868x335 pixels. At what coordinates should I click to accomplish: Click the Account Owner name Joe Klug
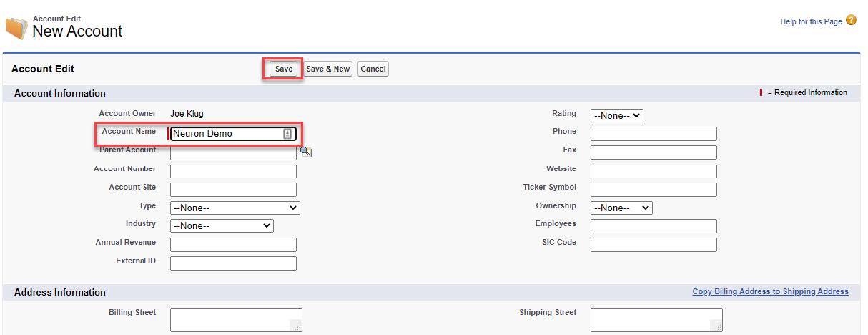point(187,114)
